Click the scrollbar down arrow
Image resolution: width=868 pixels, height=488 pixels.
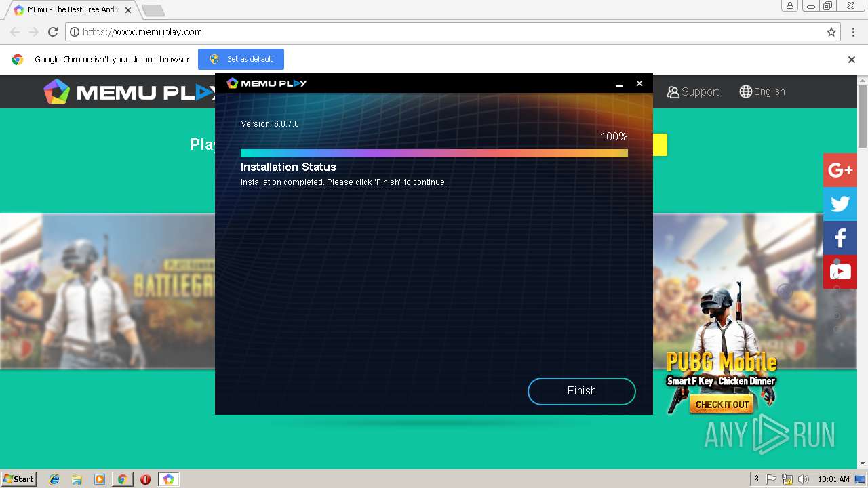tap(863, 464)
